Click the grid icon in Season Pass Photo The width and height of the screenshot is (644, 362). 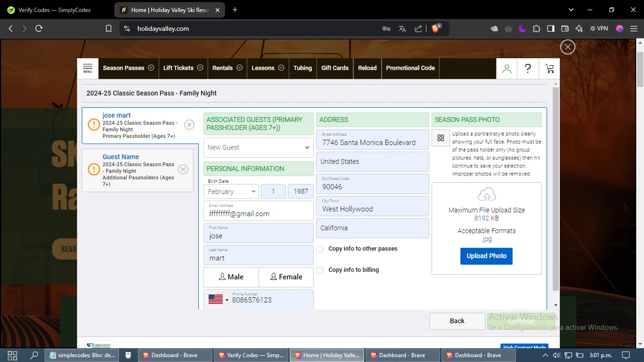tap(440, 138)
